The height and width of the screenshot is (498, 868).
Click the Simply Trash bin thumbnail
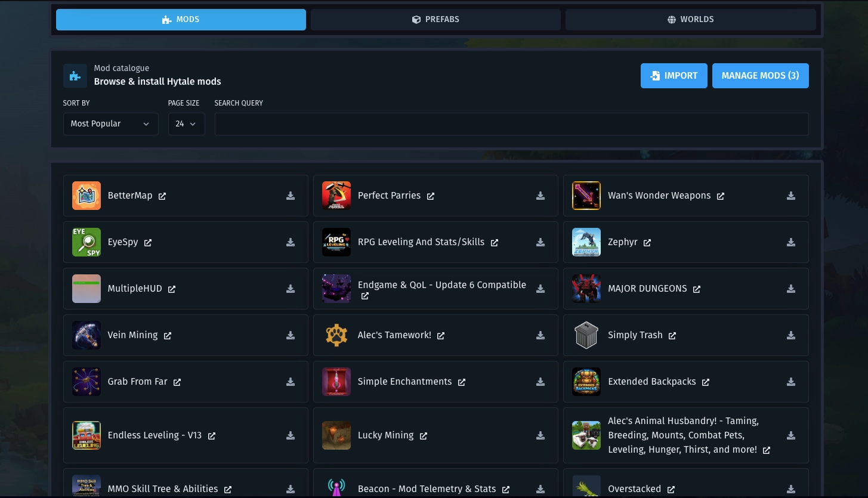tap(586, 335)
